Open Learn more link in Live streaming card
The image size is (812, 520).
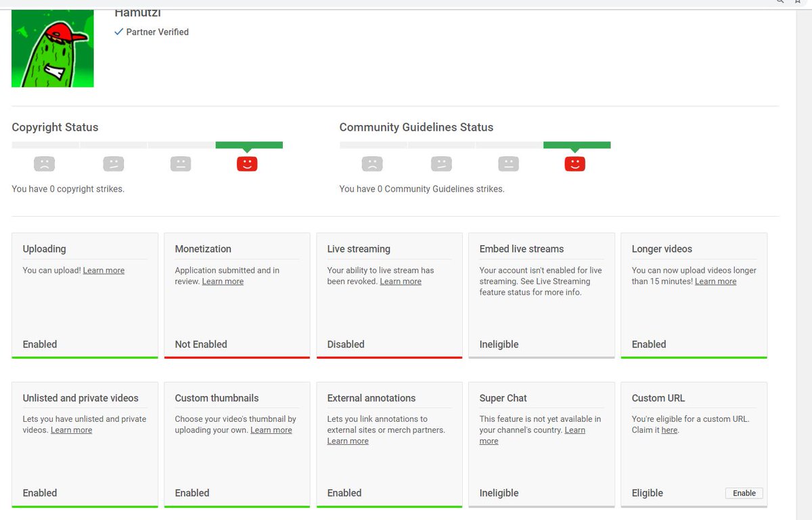[401, 281]
